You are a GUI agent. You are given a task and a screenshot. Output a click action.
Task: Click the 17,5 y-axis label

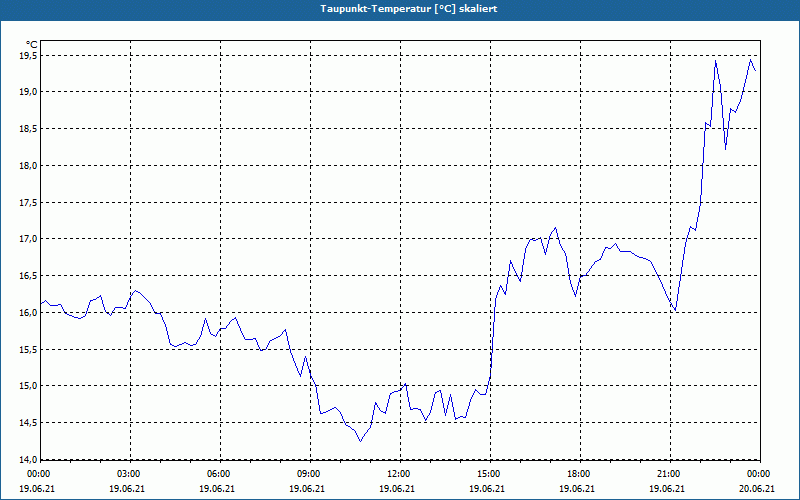pyautogui.click(x=29, y=203)
